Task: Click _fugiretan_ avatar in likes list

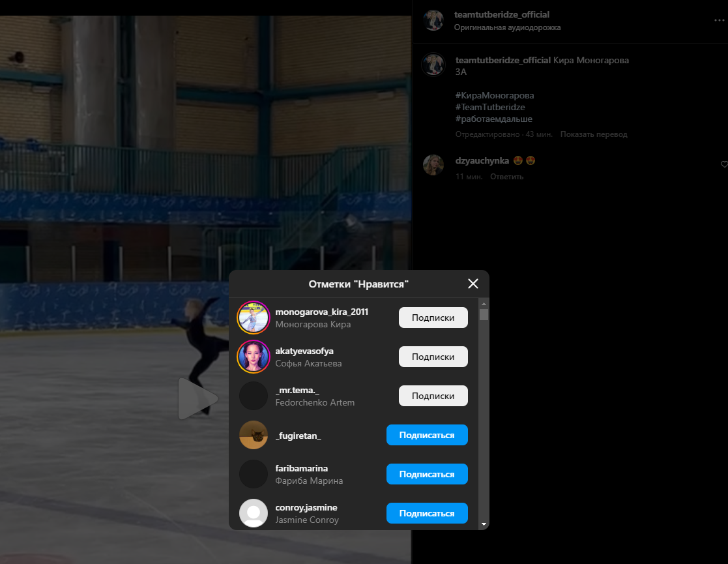Action: (x=254, y=435)
